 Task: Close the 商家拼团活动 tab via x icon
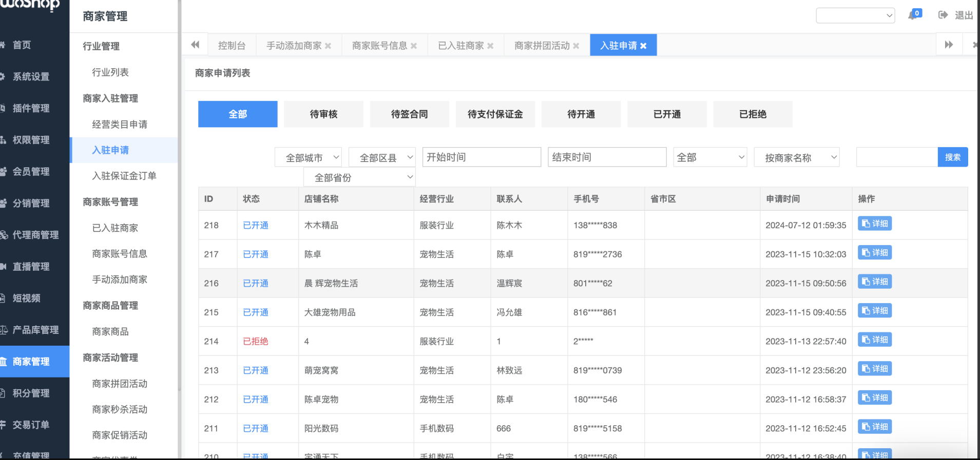pos(576,46)
